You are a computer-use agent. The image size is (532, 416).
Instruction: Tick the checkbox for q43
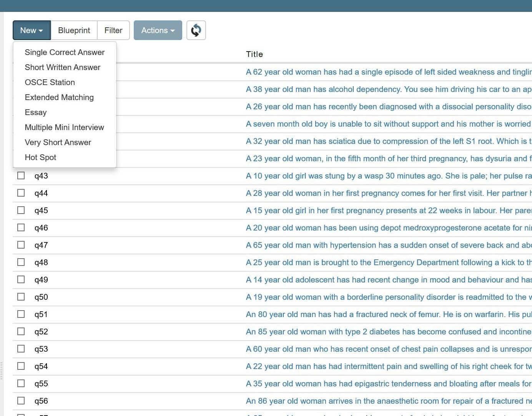[x=21, y=175]
